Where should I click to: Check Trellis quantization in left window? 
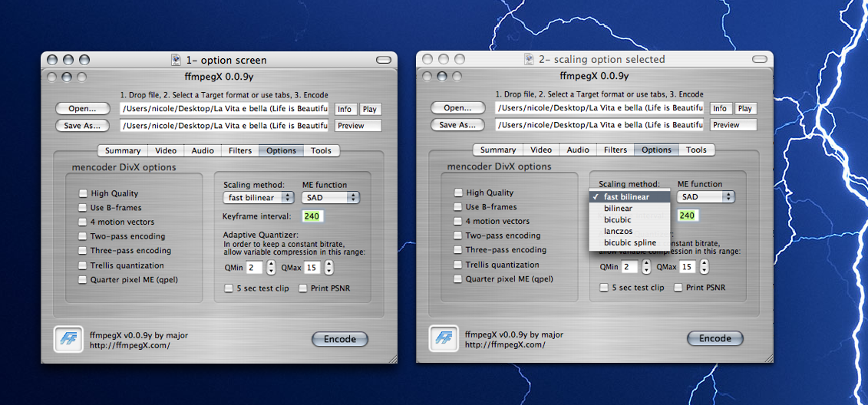[83, 265]
